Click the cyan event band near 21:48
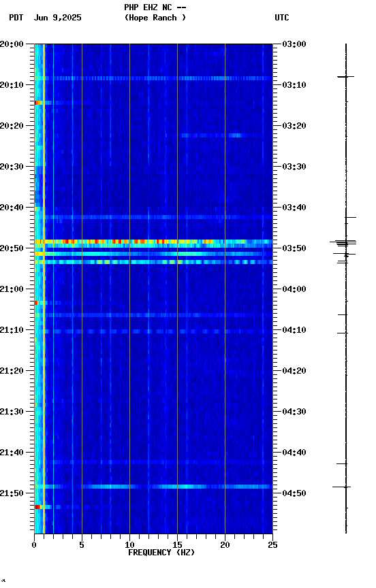 153,487
